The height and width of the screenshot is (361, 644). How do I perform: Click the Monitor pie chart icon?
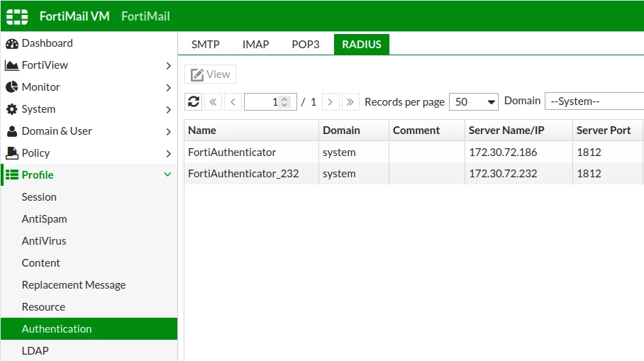click(x=12, y=87)
